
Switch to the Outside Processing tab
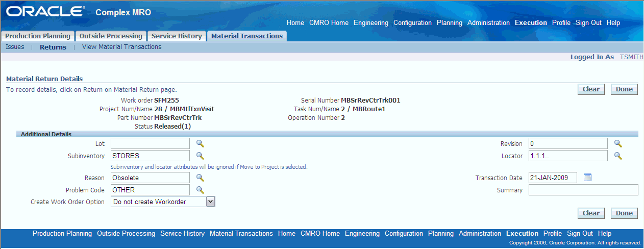tap(111, 36)
